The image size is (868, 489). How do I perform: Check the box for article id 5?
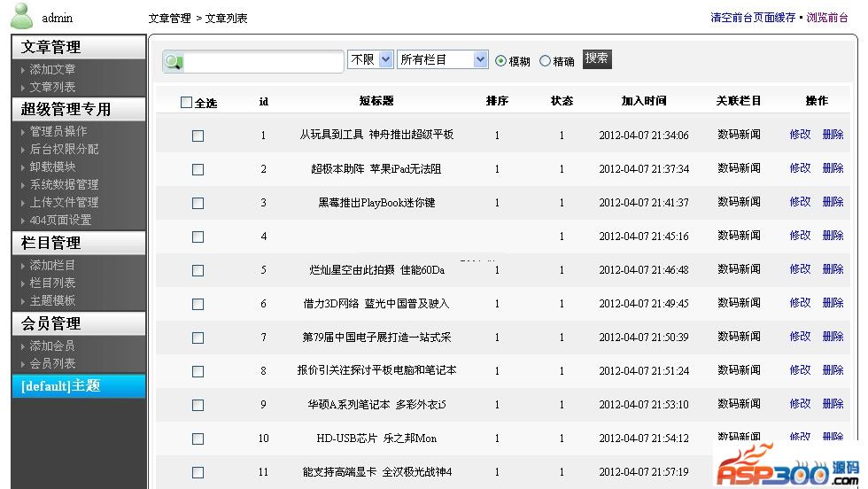[198, 270]
